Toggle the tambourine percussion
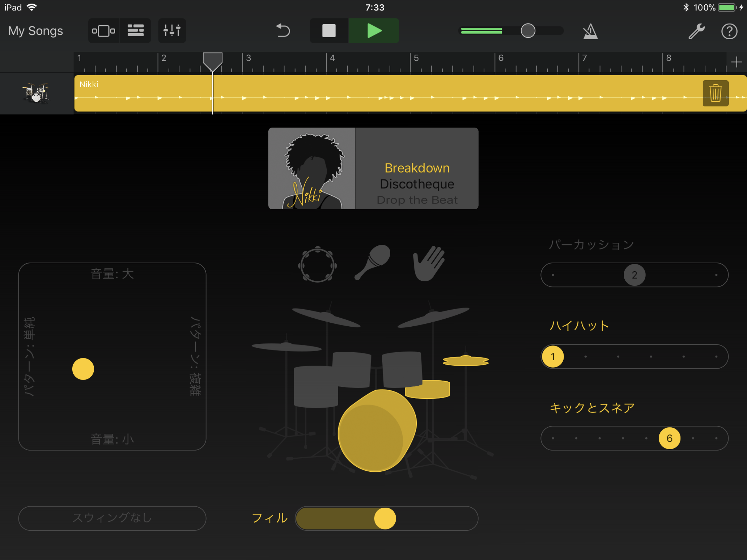Viewport: 747px width, 560px height. pyautogui.click(x=317, y=264)
